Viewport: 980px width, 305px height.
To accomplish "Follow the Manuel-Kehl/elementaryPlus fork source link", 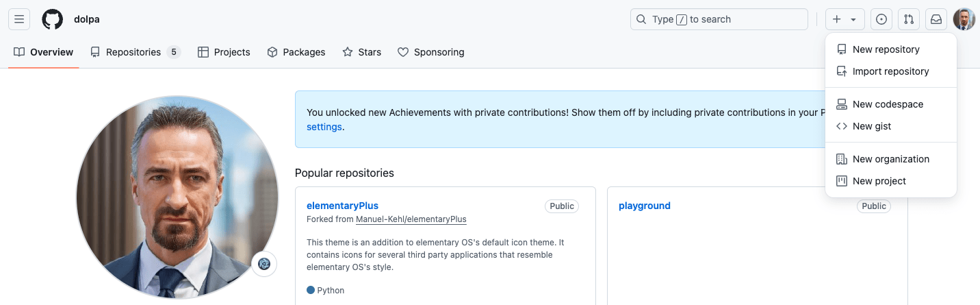I will (411, 219).
